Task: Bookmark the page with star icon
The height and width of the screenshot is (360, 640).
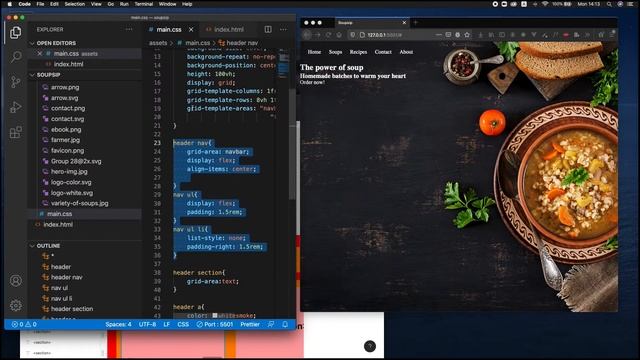Action: [x=467, y=35]
